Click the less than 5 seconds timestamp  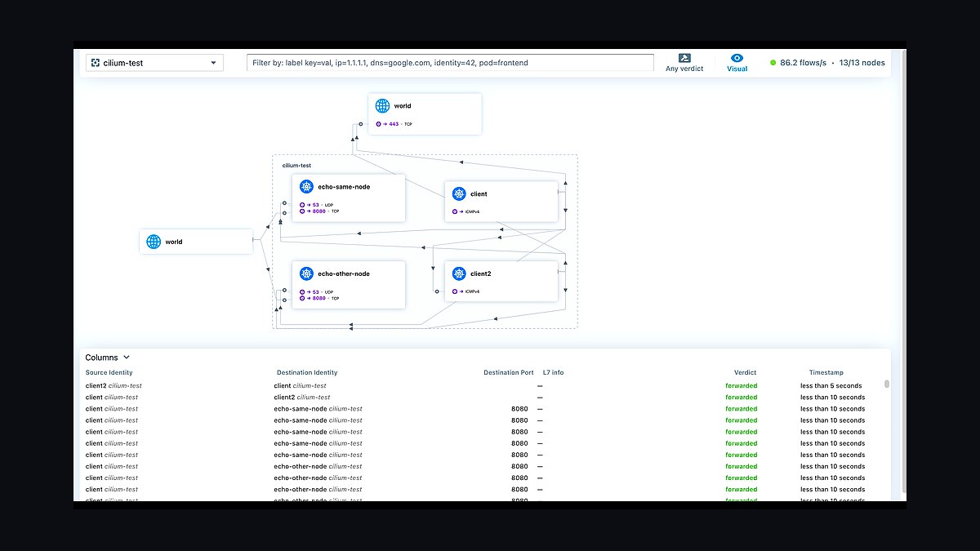(x=831, y=386)
